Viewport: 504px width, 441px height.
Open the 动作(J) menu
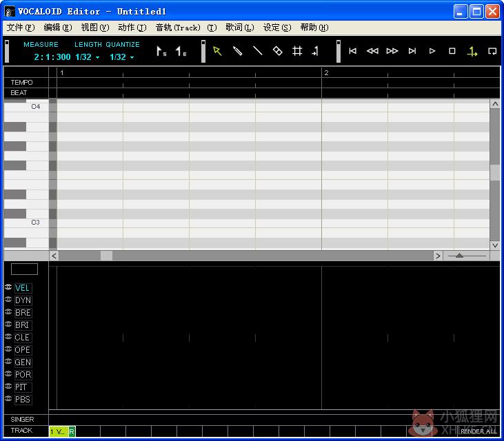click(x=132, y=28)
